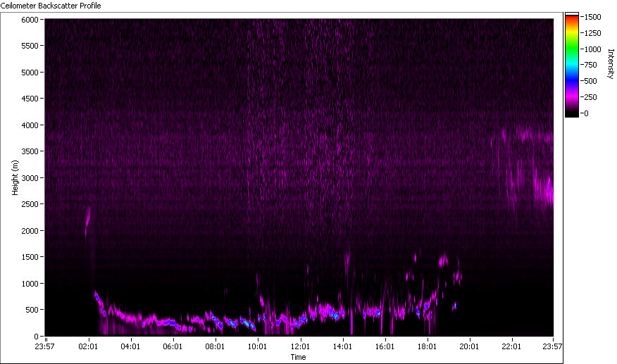Screen dimensions: 617x364
Task: Click the 20:01 time axis label
Action: pyautogui.click(x=469, y=346)
